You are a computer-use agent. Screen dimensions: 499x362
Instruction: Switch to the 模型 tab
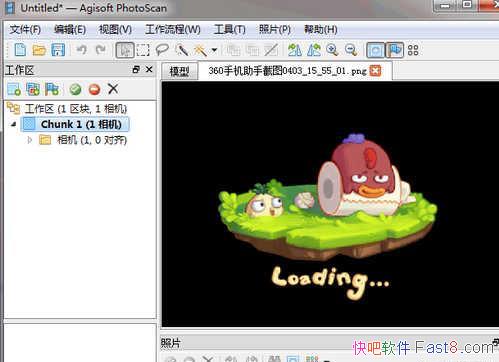[x=180, y=71]
